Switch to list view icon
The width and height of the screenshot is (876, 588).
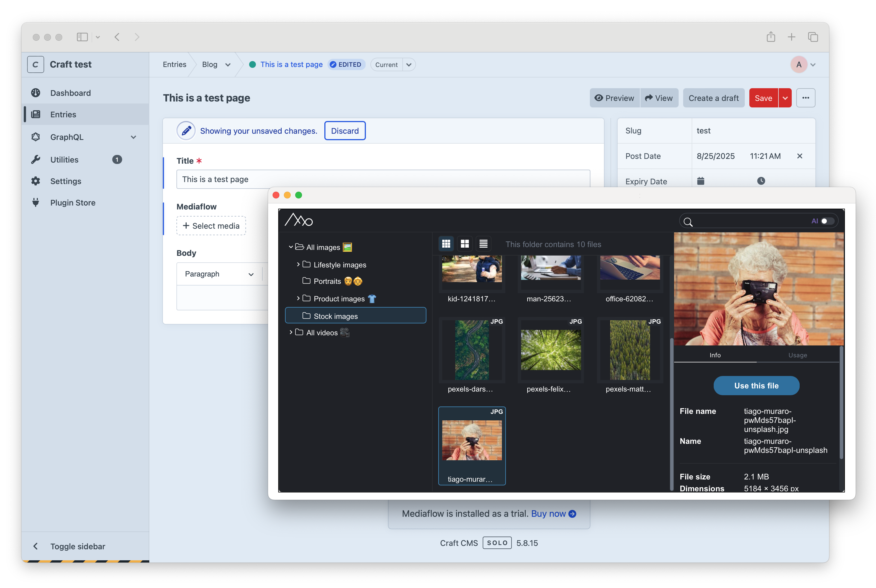tap(483, 244)
